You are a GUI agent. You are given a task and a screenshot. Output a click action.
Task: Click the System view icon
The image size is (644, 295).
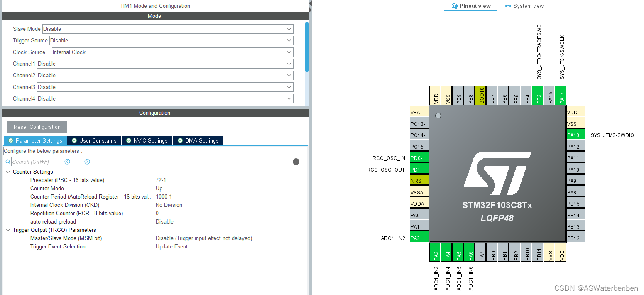(507, 5)
